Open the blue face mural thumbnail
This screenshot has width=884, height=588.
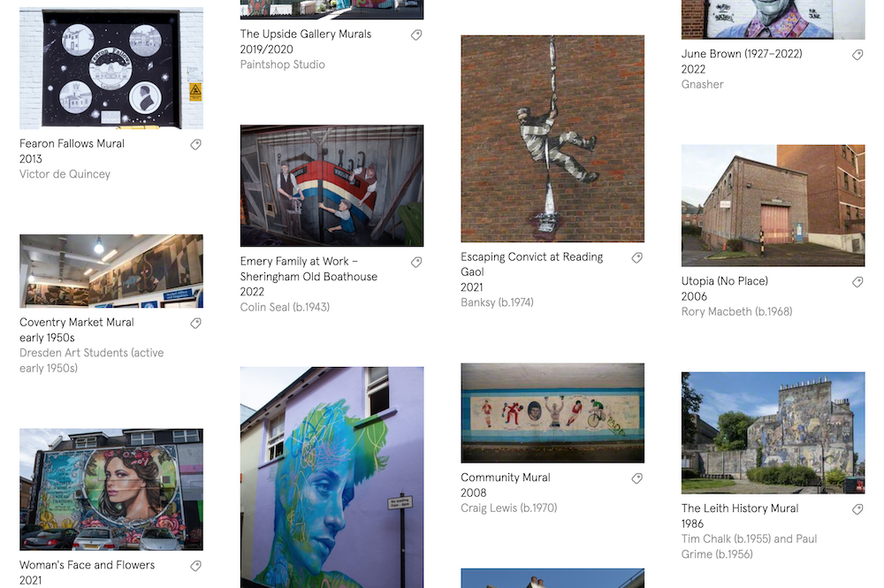coord(332,477)
